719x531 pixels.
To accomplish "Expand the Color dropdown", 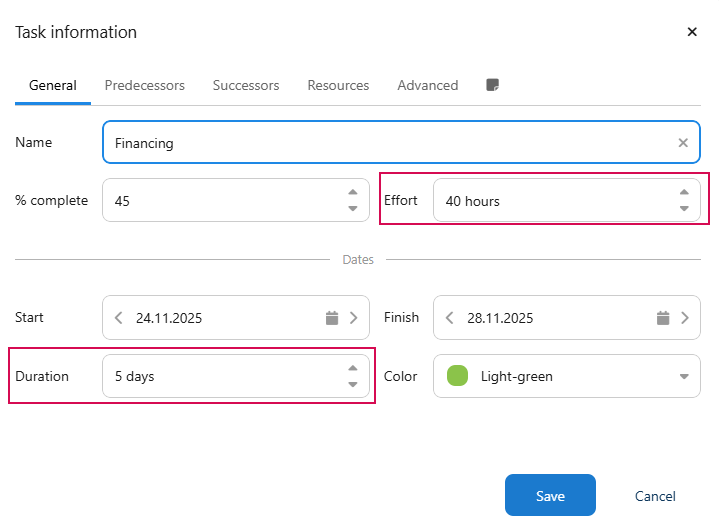I will click(684, 377).
